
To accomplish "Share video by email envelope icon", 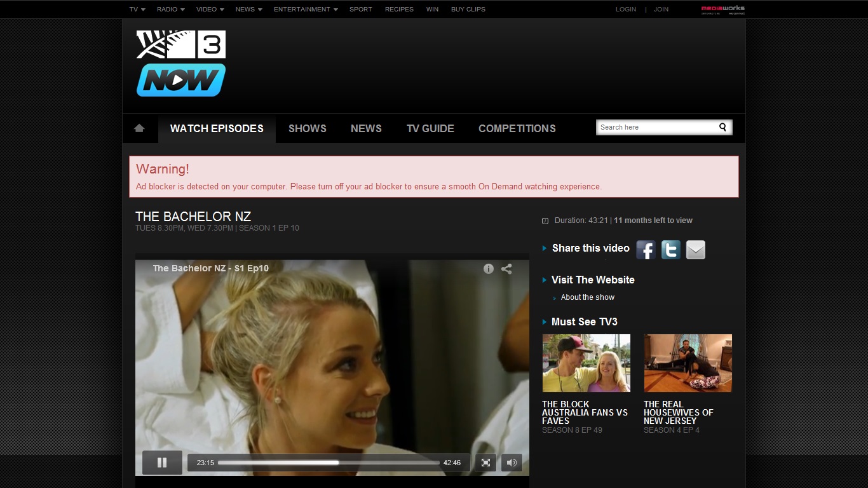I will pyautogui.click(x=696, y=250).
